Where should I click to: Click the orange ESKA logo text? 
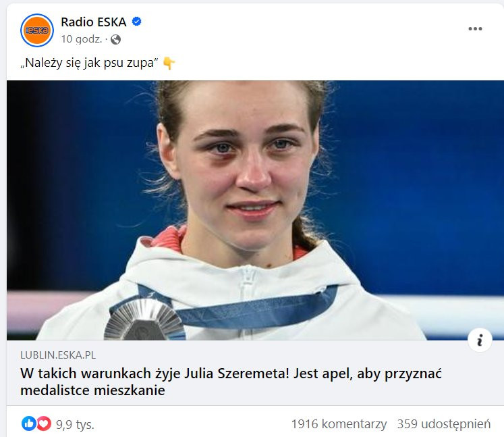click(37, 30)
